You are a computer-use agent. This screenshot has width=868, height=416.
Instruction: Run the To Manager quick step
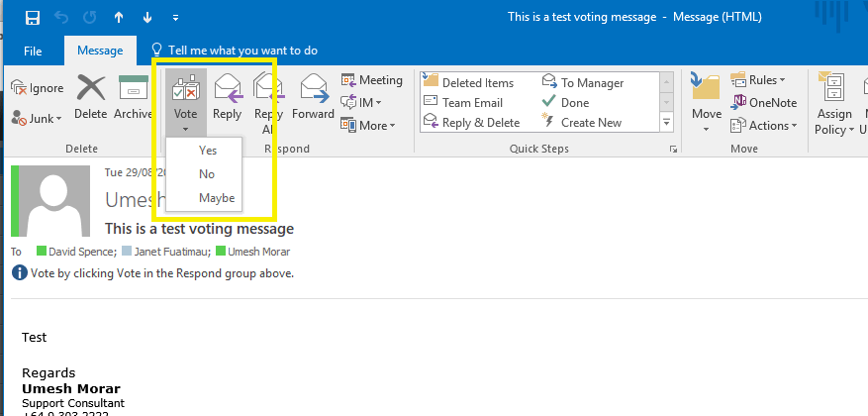583,82
